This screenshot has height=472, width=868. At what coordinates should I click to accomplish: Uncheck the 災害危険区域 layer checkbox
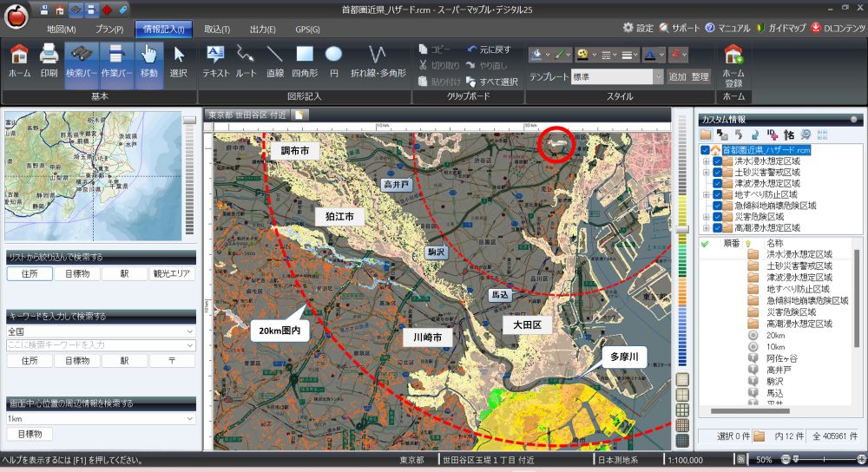click(x=717, y=217)
